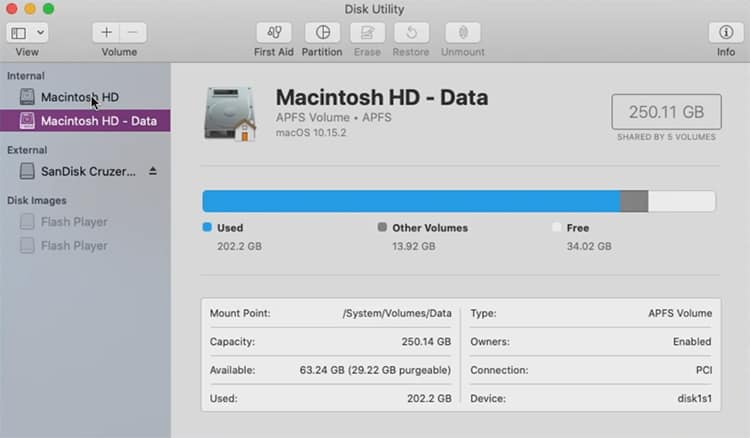Click the Disk Images section header
Image resolution: width=750 pixels, height=438 pixels.
click(37, 201)
